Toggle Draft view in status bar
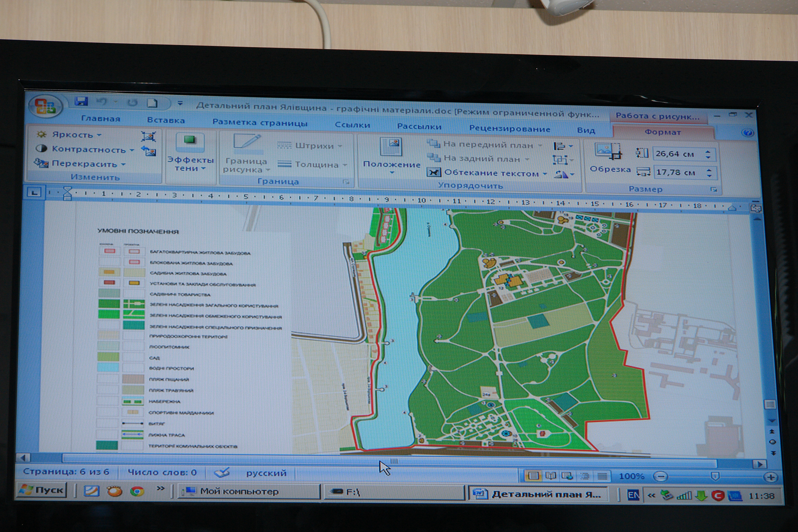 (x=602, y=476)
